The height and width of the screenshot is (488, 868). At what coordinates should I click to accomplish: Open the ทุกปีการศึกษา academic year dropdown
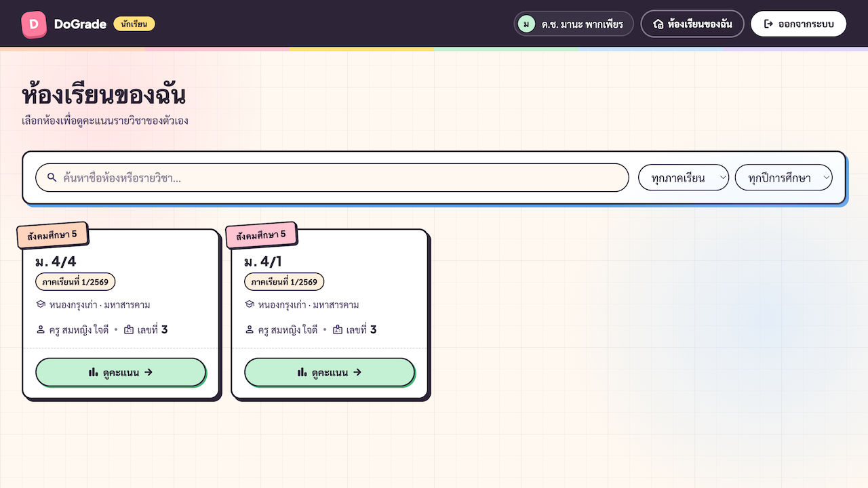pos(784,178)
